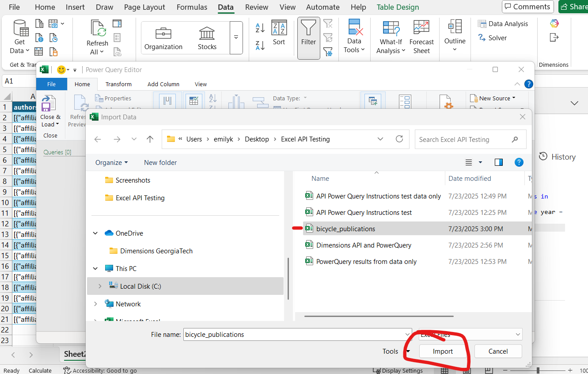
Task: Click the Import button
Action: click(443, 351)
